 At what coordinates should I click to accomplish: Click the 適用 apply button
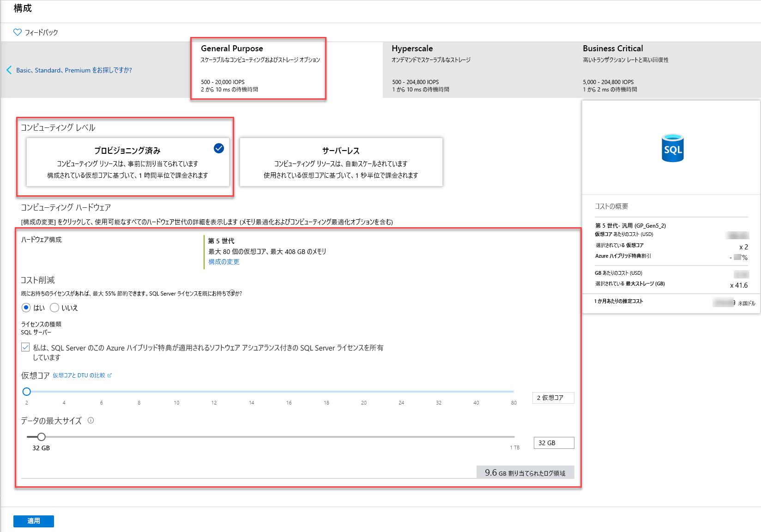pos(34,521)
